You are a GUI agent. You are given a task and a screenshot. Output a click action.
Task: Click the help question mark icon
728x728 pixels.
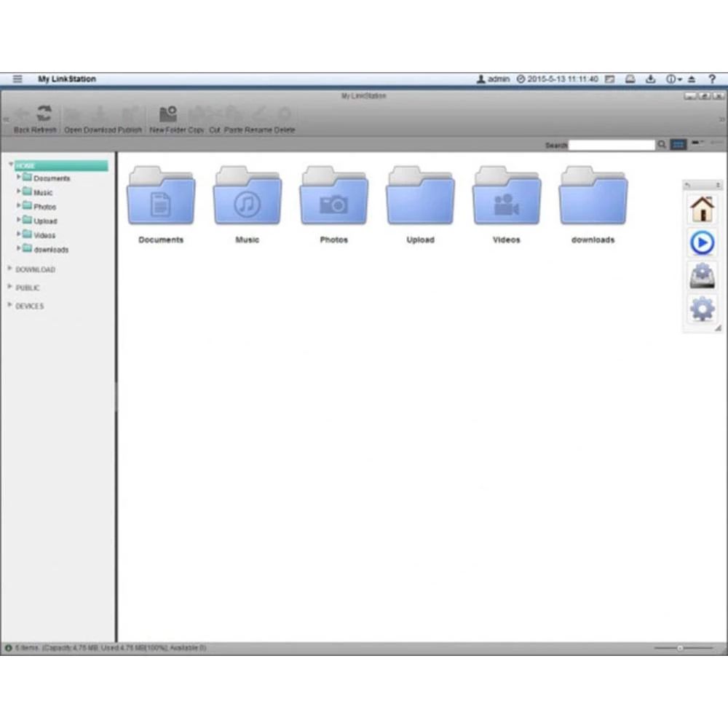[x=712, y=79]
